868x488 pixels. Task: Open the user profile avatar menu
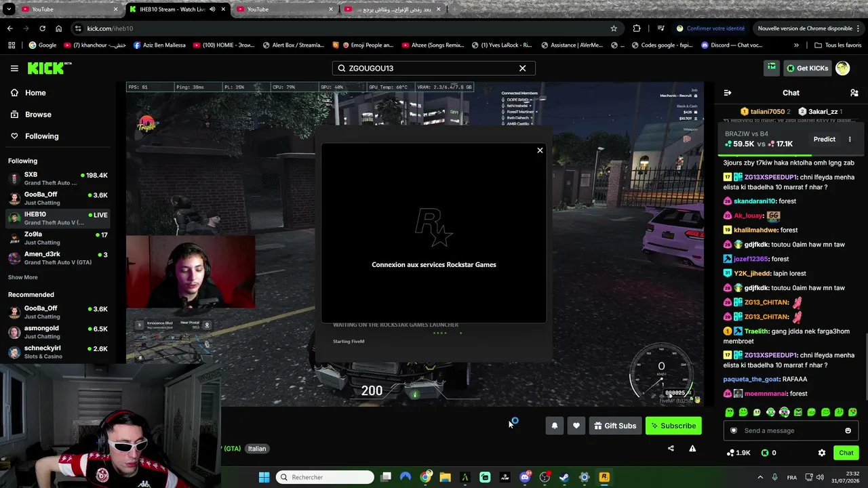pyautogui.click(x=842, y=68)
